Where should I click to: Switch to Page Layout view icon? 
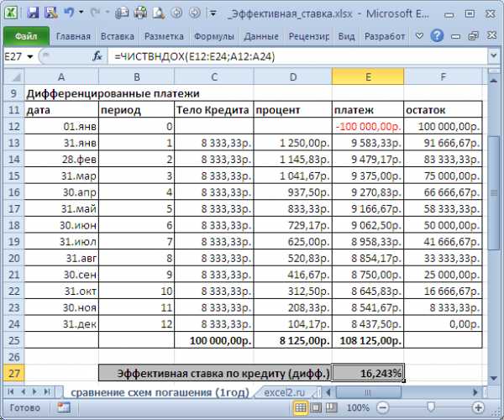coord(315,407)
